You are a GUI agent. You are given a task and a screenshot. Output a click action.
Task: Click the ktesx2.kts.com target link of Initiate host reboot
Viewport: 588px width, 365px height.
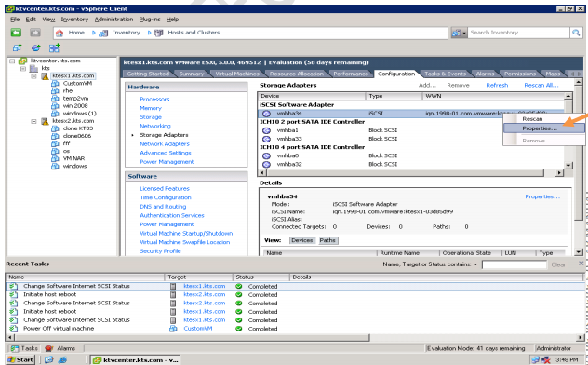[205, 294]
